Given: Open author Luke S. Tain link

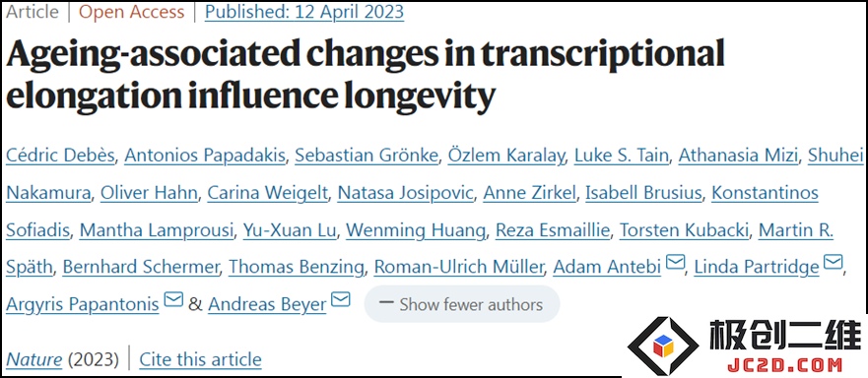Looking at the screenshot, I should click(621, 157).
